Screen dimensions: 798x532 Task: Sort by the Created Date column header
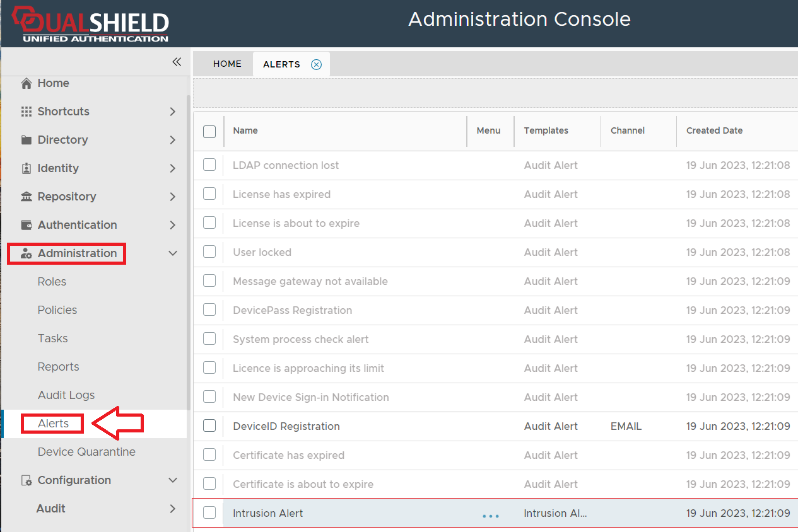pyautogui.click(x=714, y=130)
